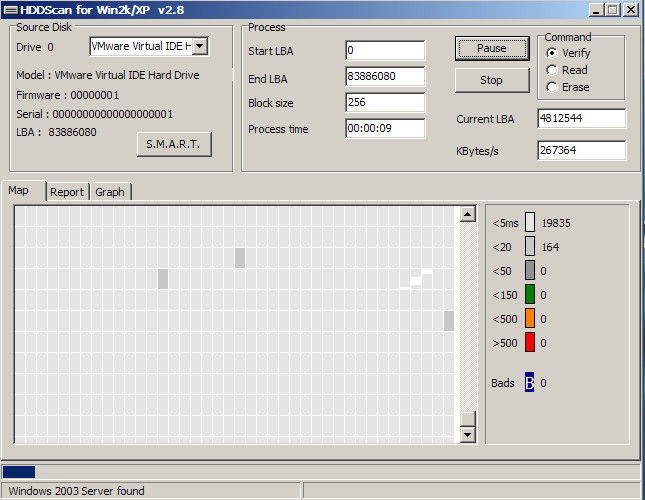Click the map scrollbar up arrow
Image resolution: width=645 pixels, height=500 pixels.
(468, 214)
